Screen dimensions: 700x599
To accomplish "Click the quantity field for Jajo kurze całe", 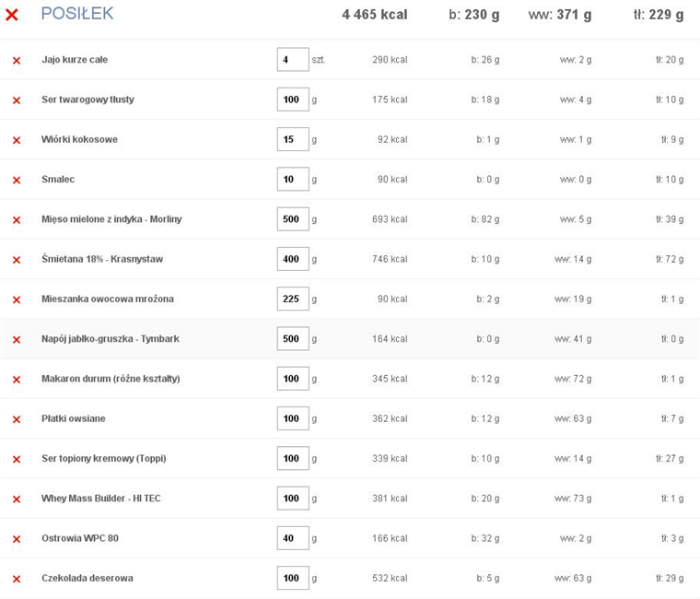I will point(292,60).
